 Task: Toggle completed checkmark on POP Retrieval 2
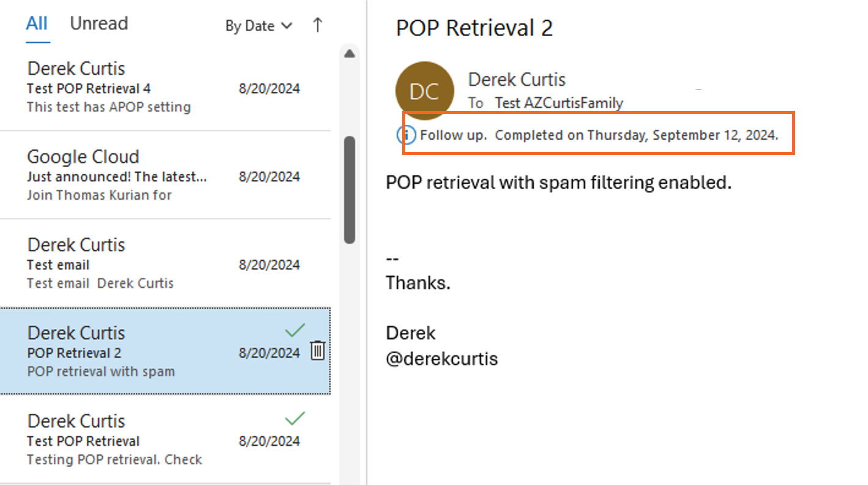coord(295,331)
